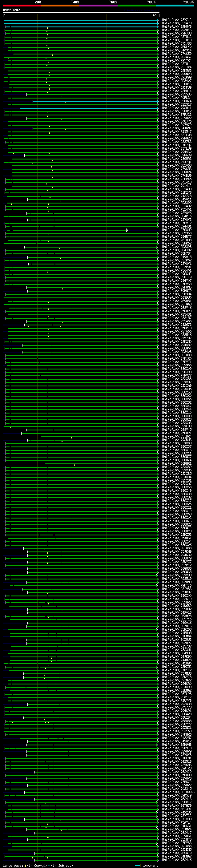197x868 pixels.
Task: Open hit UniRef100_P07979
Action: (x=177, y=125)
